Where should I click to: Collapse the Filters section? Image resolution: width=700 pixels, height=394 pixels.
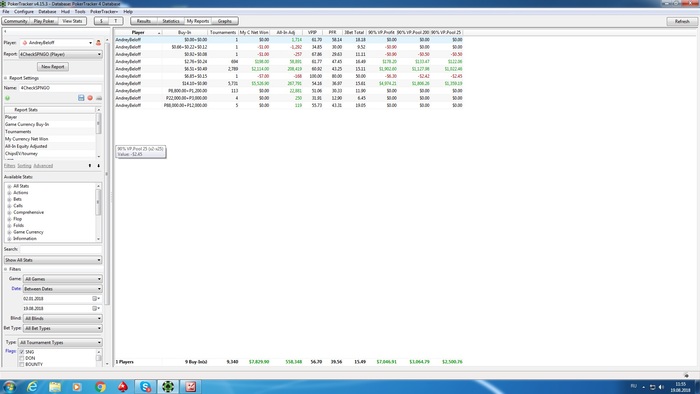pyautogui.click(x=6, y=270)
